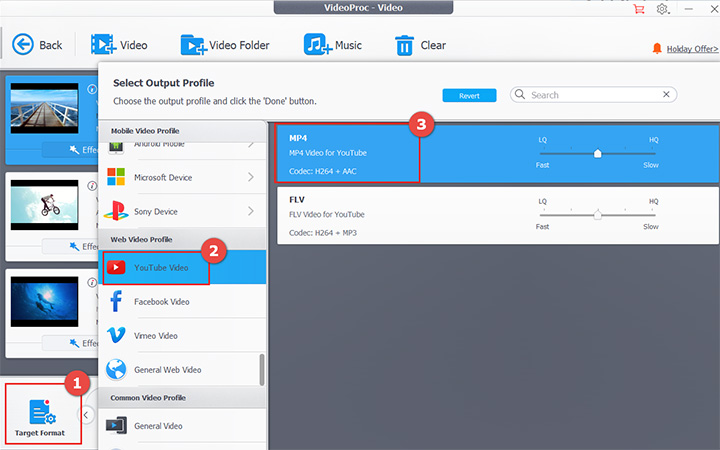Add a Music file
The height and width of the screenshot is (450, 720).
tap(332, 45)
